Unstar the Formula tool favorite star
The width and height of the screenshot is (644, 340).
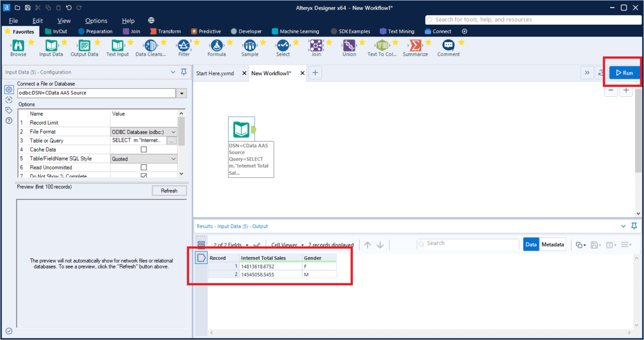tap(230, 42)
